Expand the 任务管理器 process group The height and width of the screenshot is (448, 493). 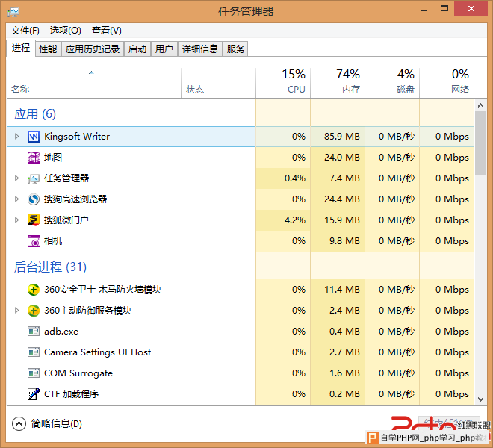[x=16, y=178]
